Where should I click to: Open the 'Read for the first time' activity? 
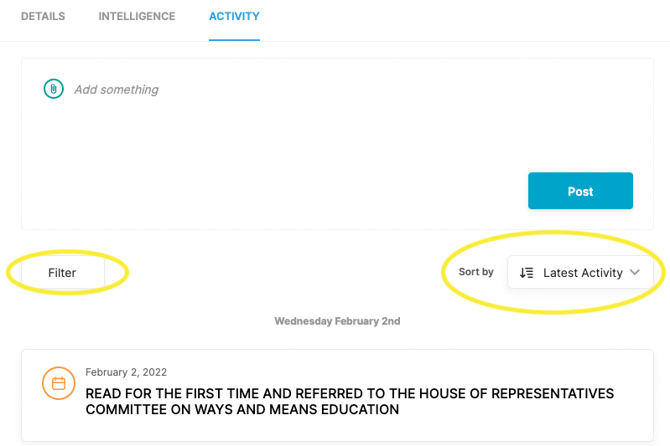click(x=349, y=394)
